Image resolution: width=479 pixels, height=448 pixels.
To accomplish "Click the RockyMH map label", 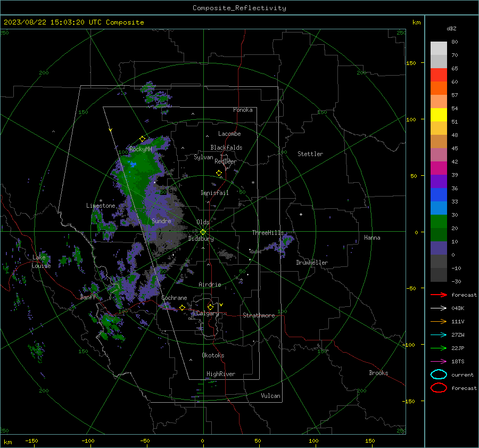I will 141,149.
